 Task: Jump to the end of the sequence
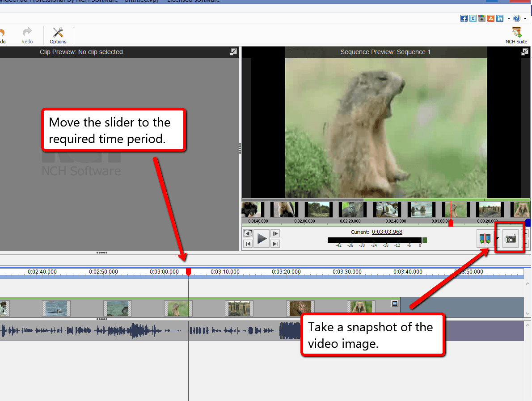pyautogui.click(x=275, y=244)
